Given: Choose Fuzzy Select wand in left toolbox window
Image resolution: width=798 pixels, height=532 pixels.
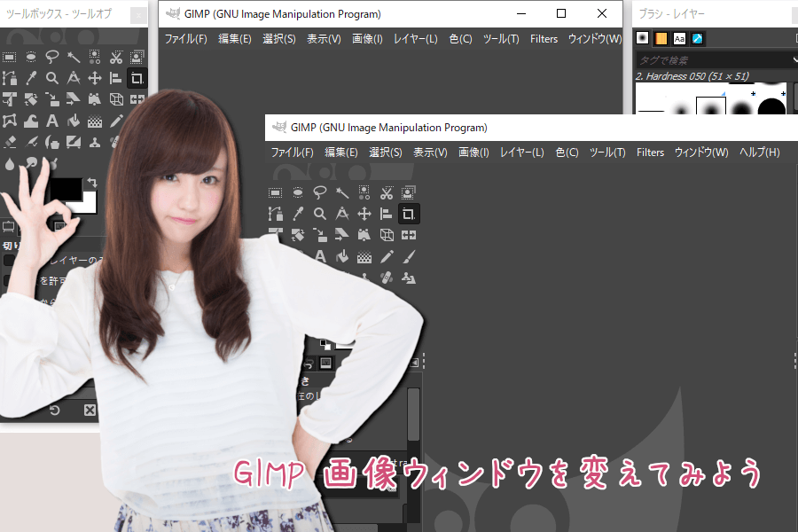Looking at the screenshot, I should coord(74,57).
